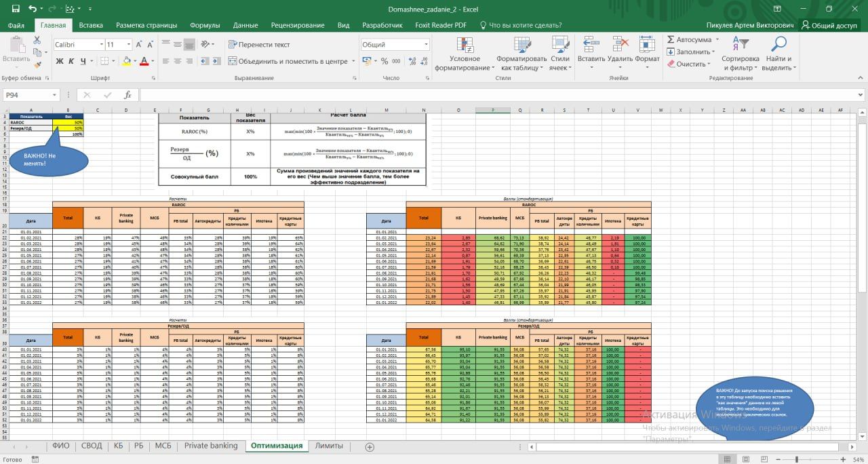This screenshot has width=868, height=464.
Task: Click the fill color bucket button
Action: point(126,61)
